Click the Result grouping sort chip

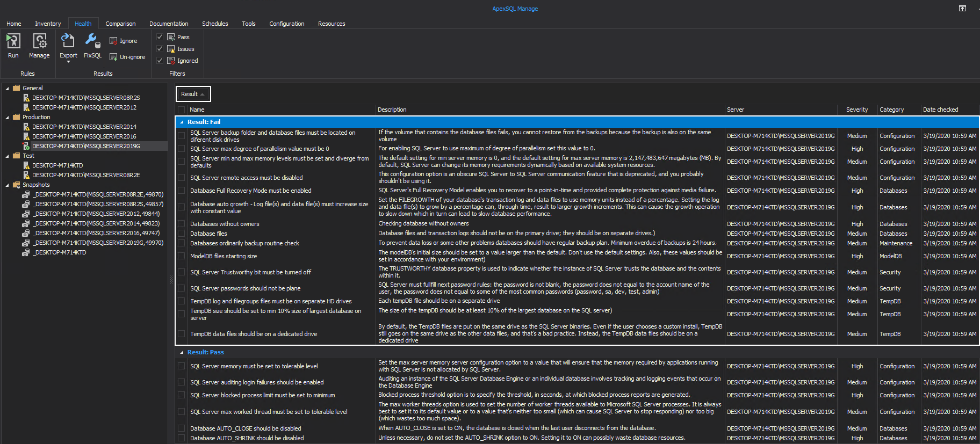tap(193, 94)
